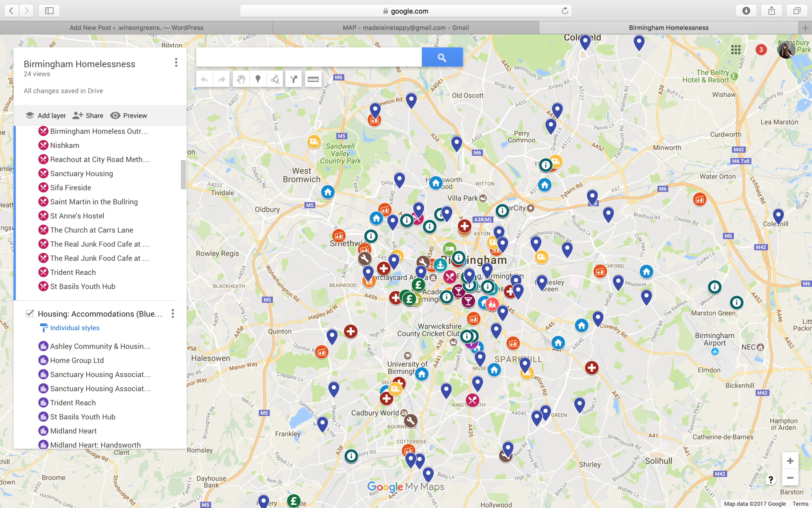The height and width of the screenshot is (508, 812).
Task: Open the map help question mark
Action: click(770, 480)
